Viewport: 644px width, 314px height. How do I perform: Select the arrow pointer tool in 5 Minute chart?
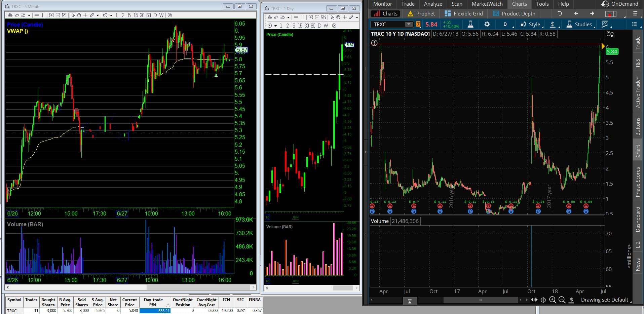coord(73,15)
